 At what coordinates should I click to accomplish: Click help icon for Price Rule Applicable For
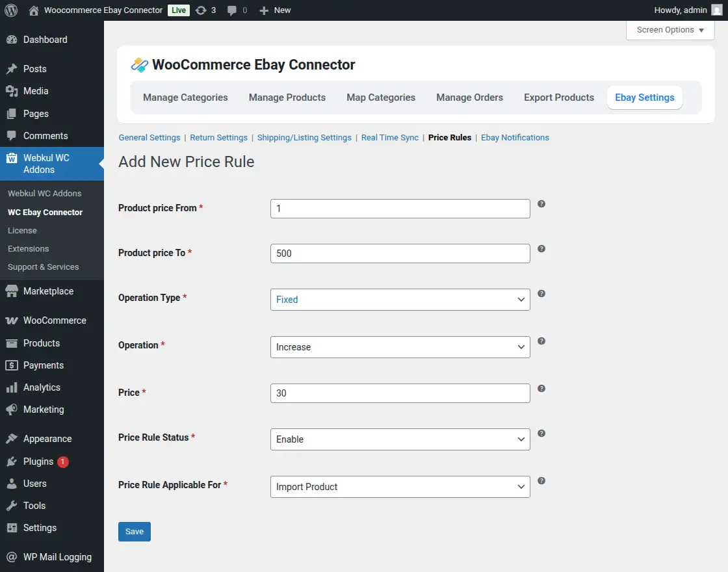pos(541,481)
